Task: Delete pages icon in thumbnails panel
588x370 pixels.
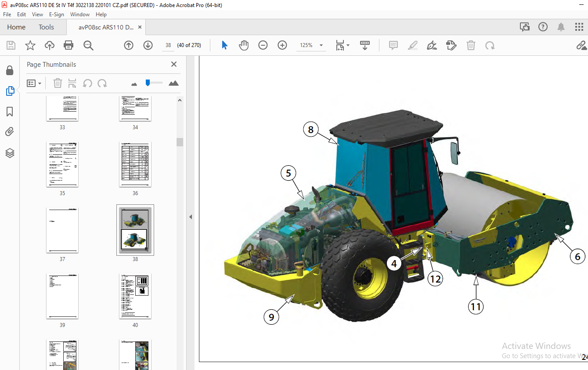Action: (x=58, y=83)
